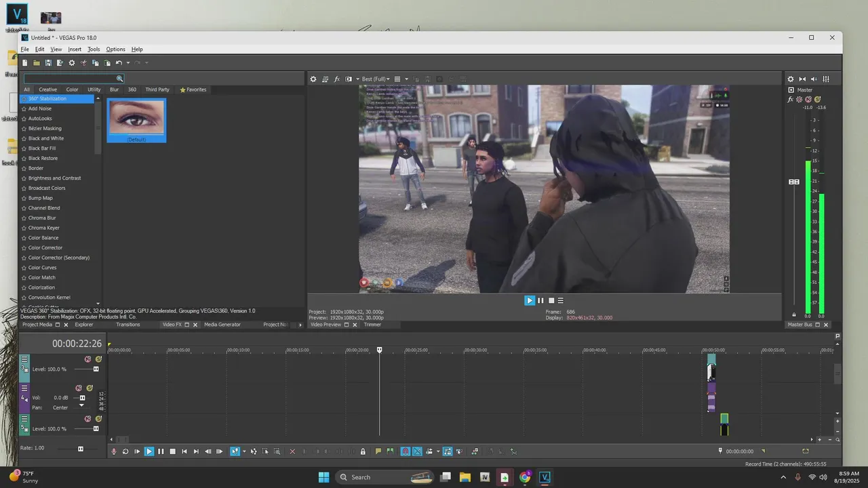Open track 3 hamburger menu
This screenshot has height=488, width=868.
(x=24, y=359)
